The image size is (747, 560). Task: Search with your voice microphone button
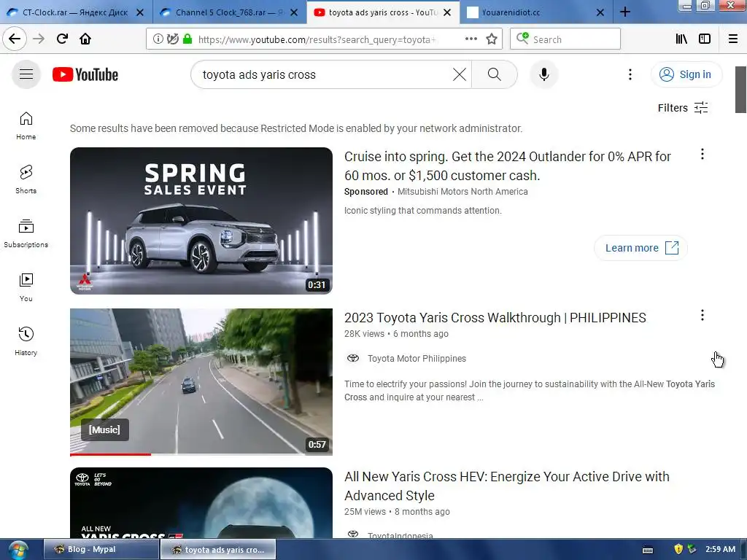tap(544, 74)
